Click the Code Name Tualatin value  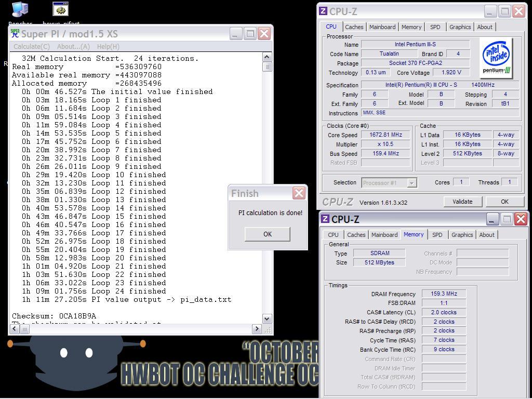pyautogui.click(x=389, y=54)
